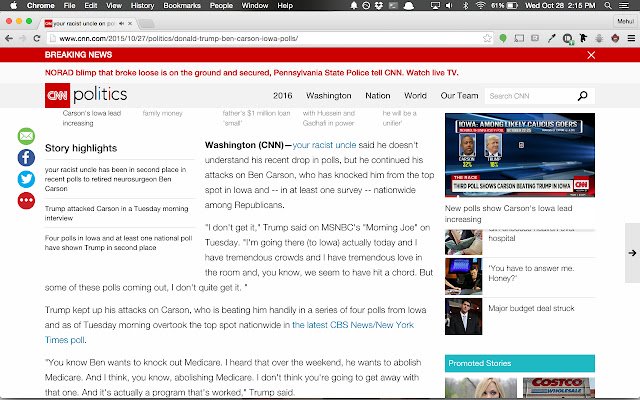The image size is (640, 400).
Task: Reload the page in Chrome
Action: tap(37, 38)
